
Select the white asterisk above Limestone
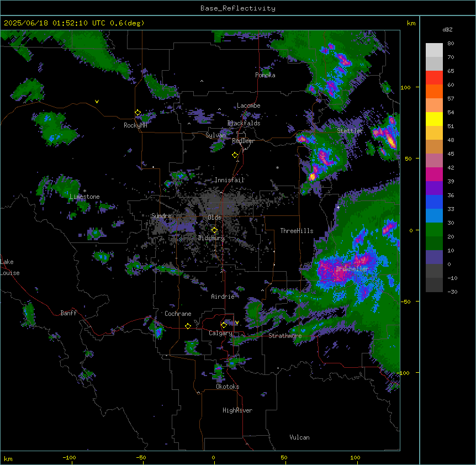[84, 191]
